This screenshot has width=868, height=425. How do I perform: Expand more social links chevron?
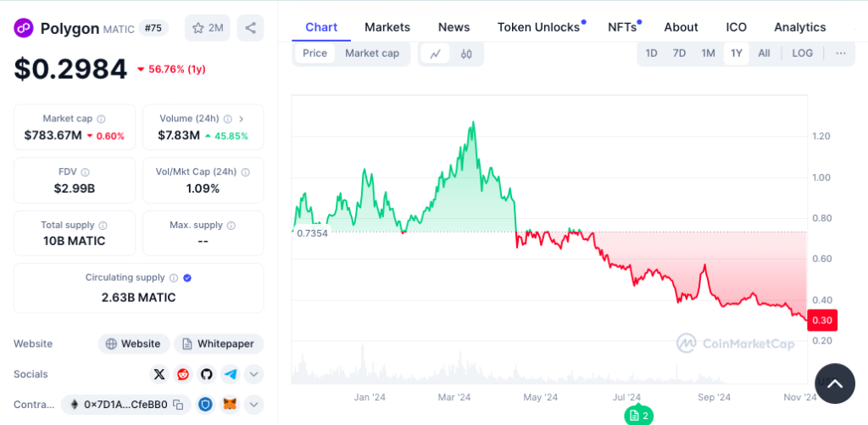point(254,374)
